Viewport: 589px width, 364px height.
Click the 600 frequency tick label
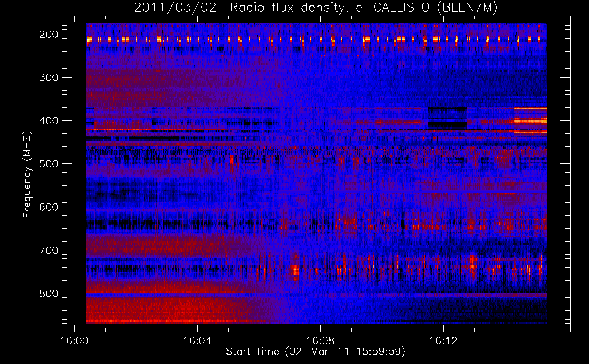tap(49, 207)
